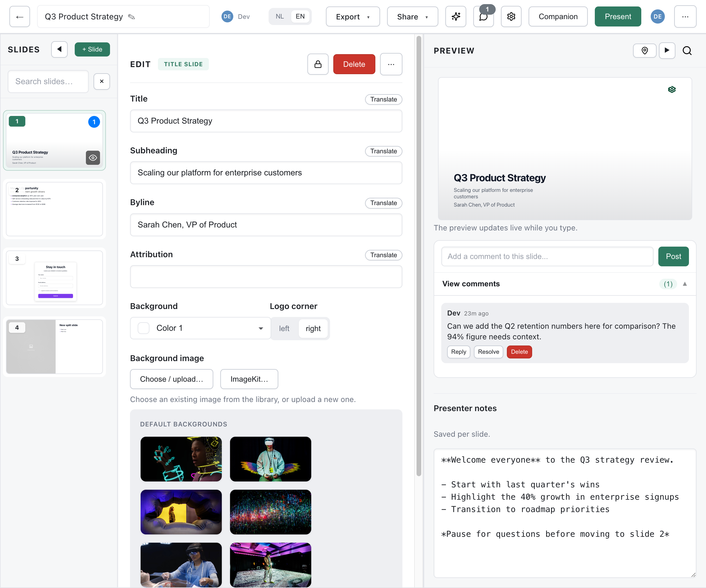Screen dimensions: 706x588
Task: Translate the Title field
Action: 384,99
